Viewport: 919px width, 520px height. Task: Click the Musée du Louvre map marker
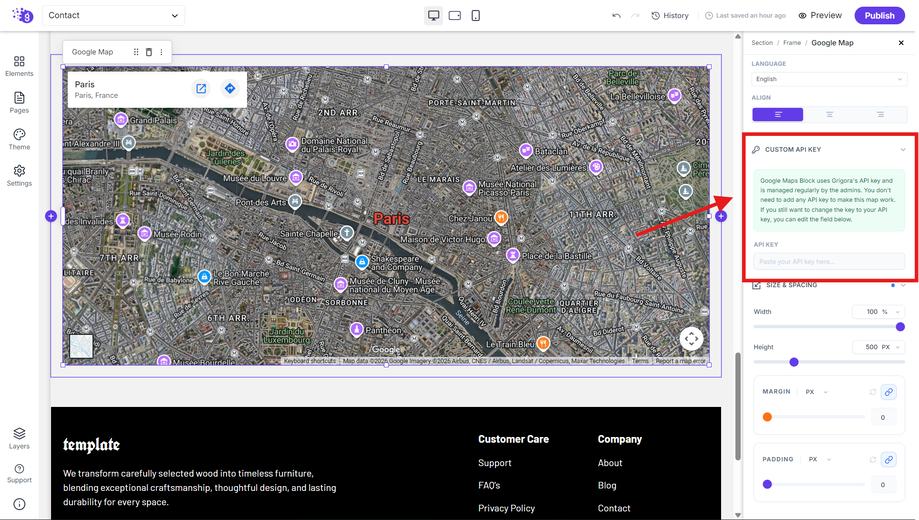click(296, 177)
